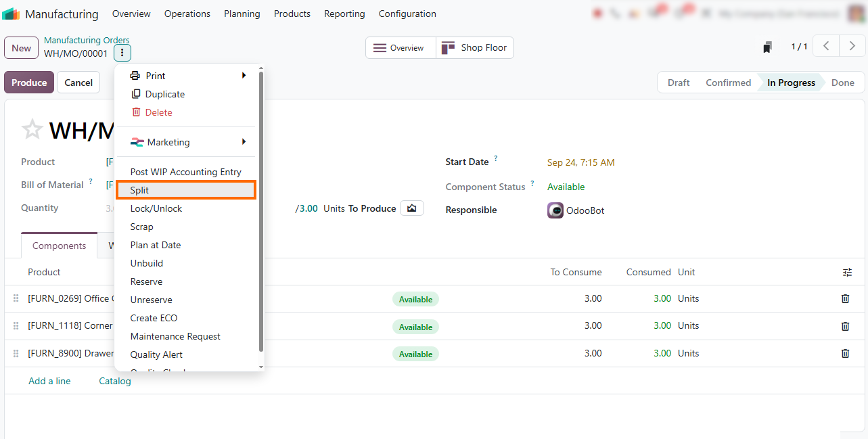This screenshot has width=868, height=439.
Task: Click the bookmark icon near pager
Action: pyautogui.click(x=767, y=47)
